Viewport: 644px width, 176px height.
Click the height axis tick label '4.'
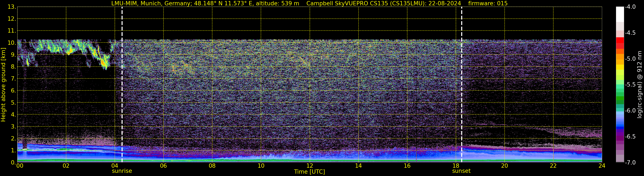point(13,115)
